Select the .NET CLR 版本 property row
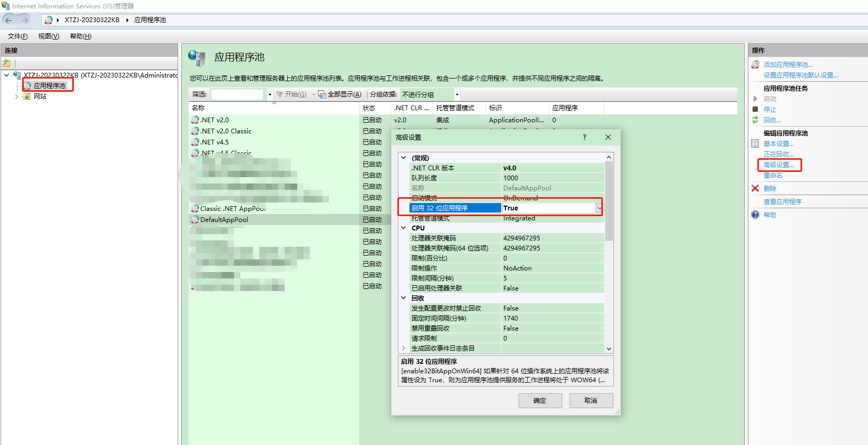 click(506, 168)
